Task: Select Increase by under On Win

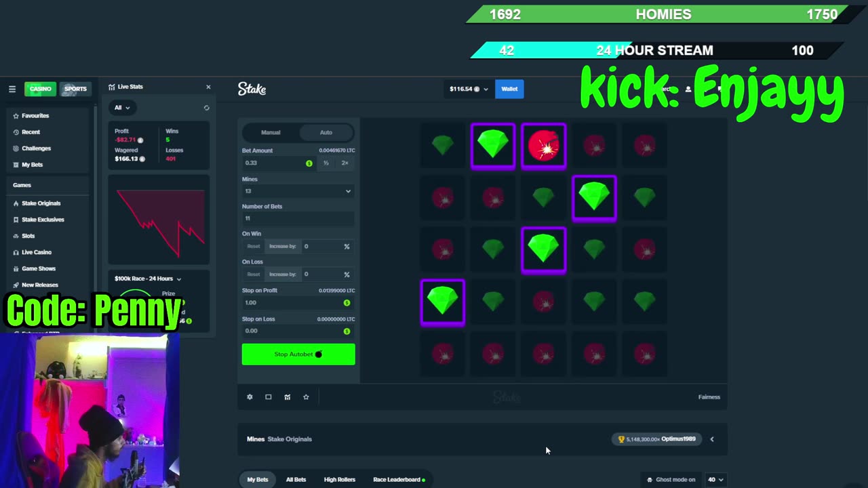Action: 283,247
